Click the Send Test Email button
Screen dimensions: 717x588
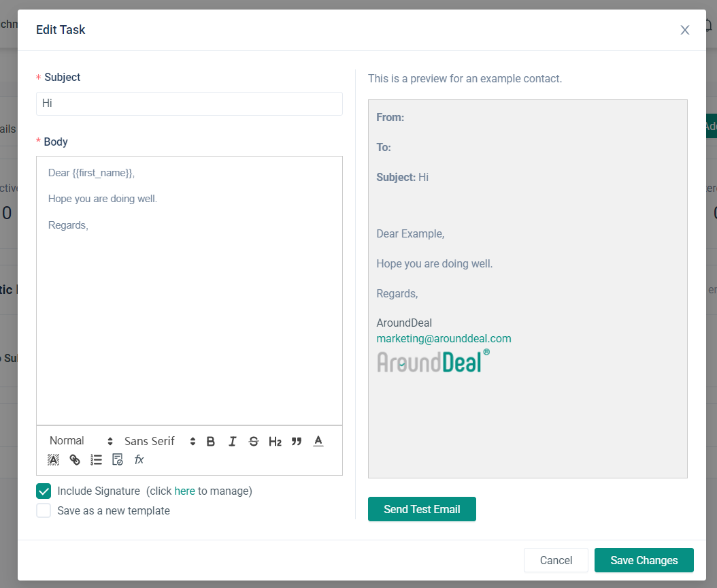(x=422, y=509)
